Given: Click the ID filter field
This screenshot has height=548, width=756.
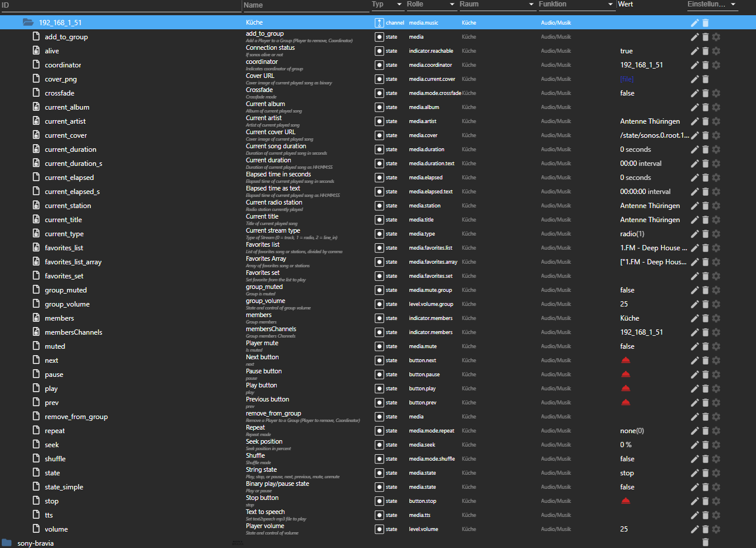Looking at the screenshot, I should point(120,5).
